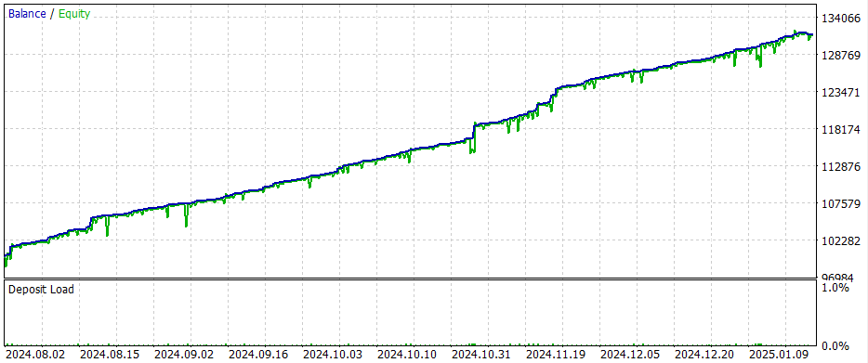868x363 pixels.
Task: Click the Deposit Load panel title
Action: (x=41, y=290)
